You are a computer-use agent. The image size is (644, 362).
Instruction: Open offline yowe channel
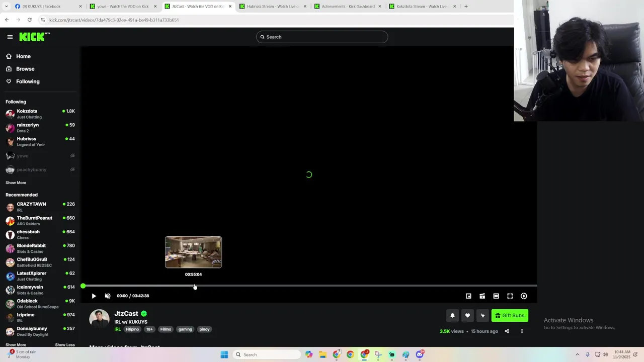[x=40, y=156]
